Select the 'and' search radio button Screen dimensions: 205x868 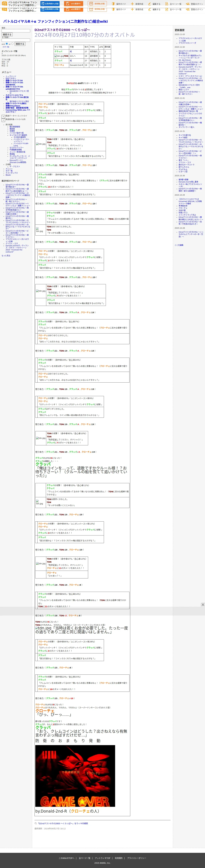click(x=7, y=43)
